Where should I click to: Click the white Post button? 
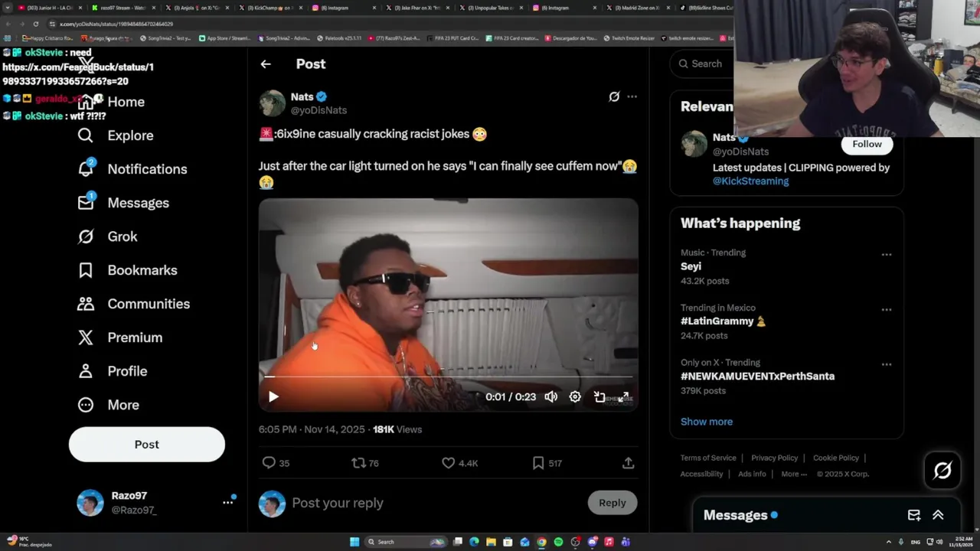[147, 445]
